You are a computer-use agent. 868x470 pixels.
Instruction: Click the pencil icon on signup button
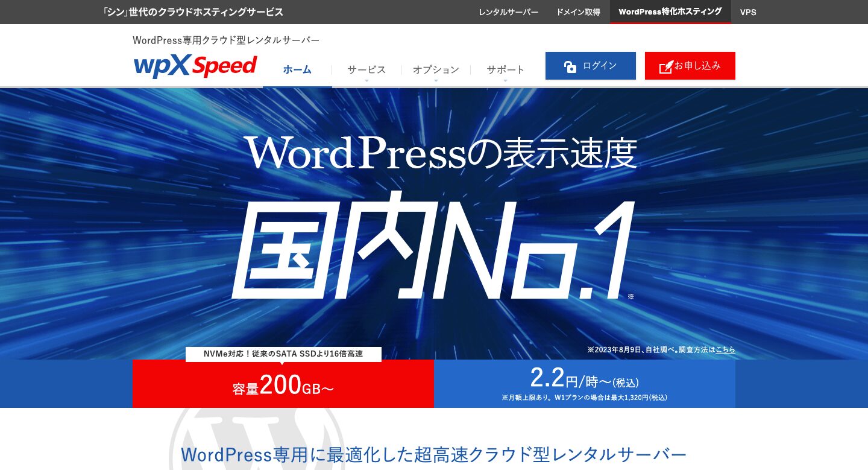(x=666, y=66)
